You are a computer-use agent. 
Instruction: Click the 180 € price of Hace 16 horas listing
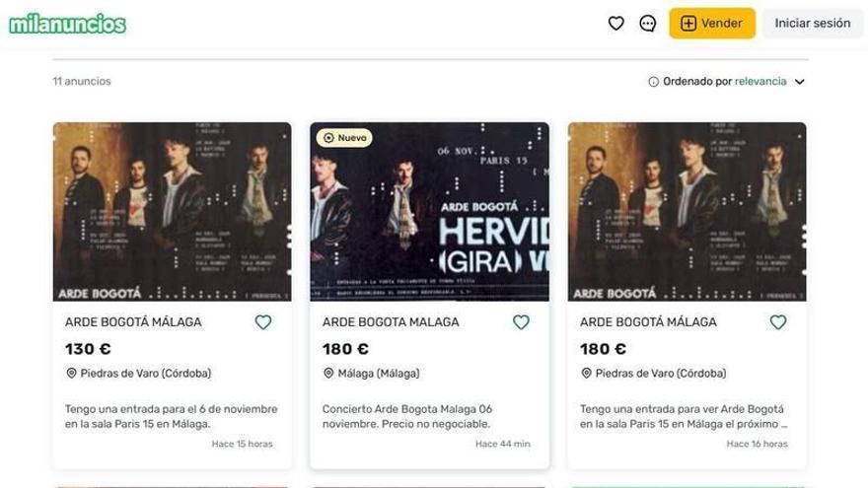tap(603, 349)
